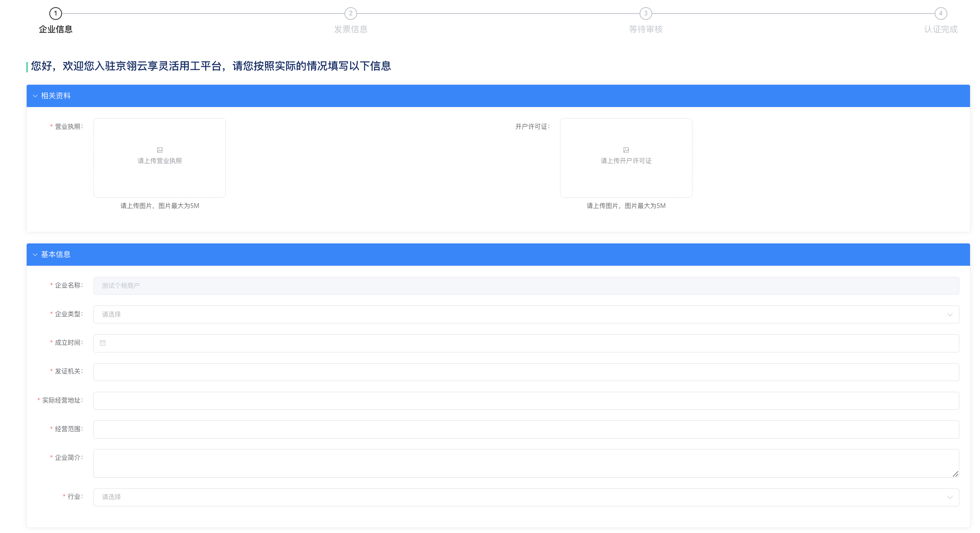Focus the 实际经营地址 input field

tap(526, 401)
